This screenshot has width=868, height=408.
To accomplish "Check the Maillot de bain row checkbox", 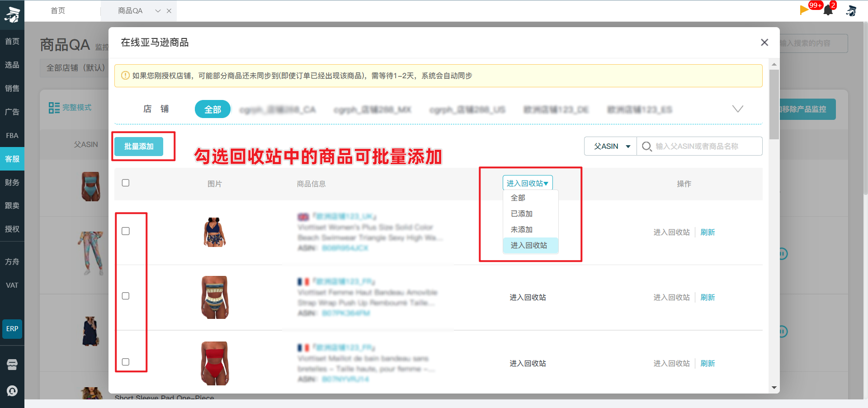I will tap(126, 362).
